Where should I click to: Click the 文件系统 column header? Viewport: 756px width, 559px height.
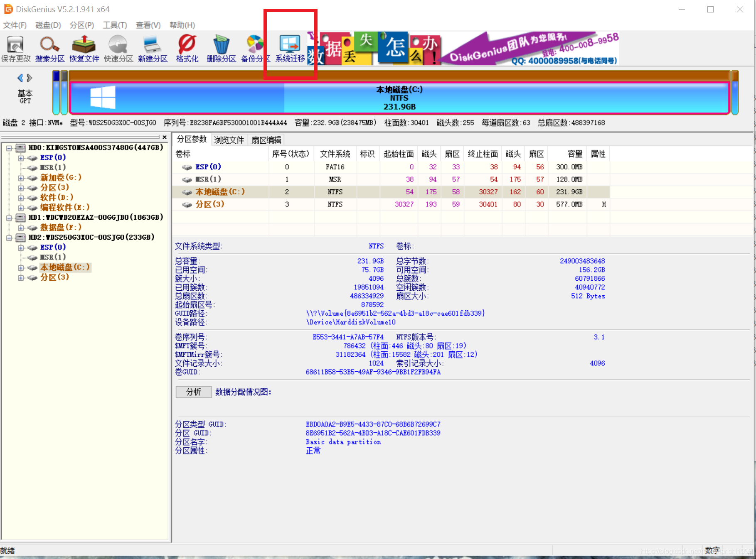pos(335,154)
